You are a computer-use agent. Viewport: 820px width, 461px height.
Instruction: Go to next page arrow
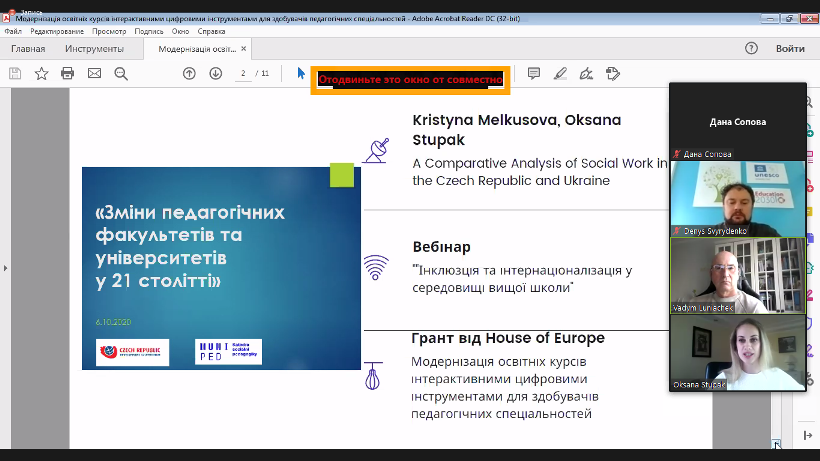(x=215, y=73)
